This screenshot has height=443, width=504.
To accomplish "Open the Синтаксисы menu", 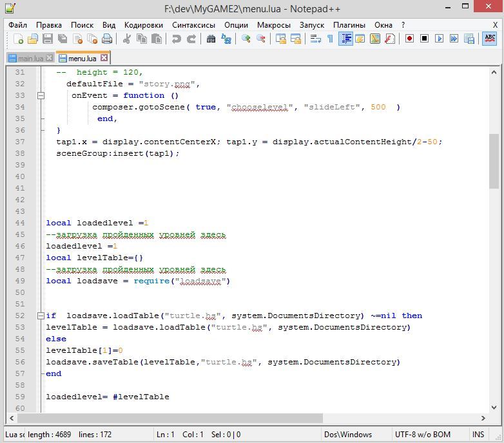I will pyautogui.click(x=193, y=25).
